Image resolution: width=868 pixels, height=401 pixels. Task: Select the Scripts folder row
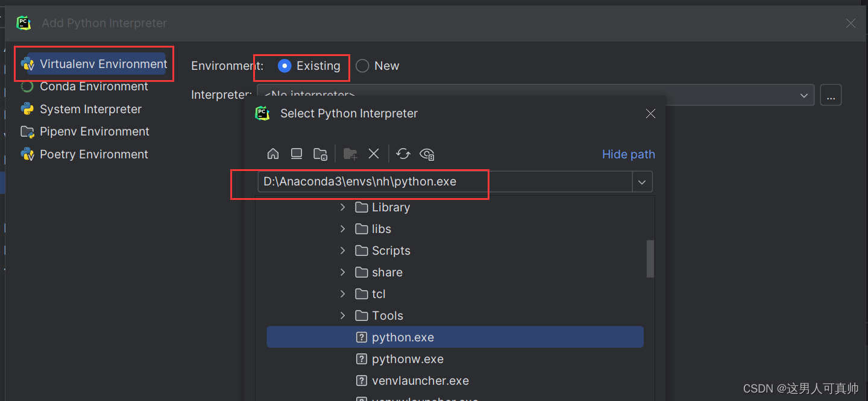pos(455,250)
